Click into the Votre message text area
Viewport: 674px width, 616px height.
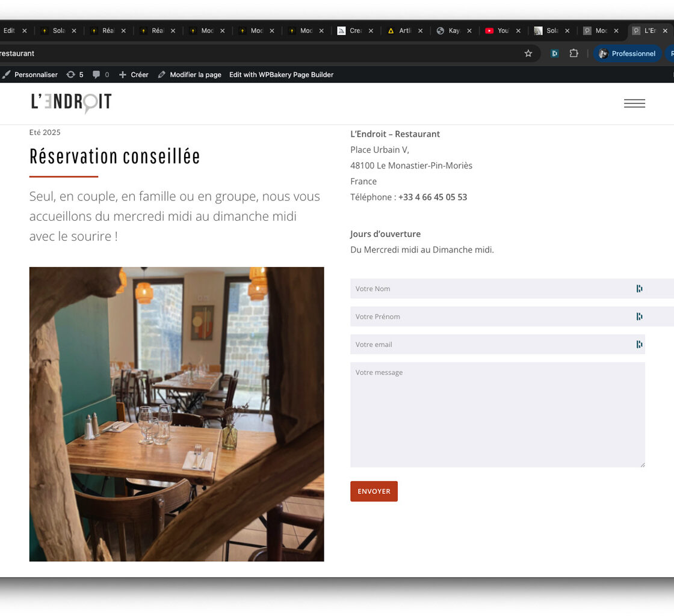tap(497, 415)
